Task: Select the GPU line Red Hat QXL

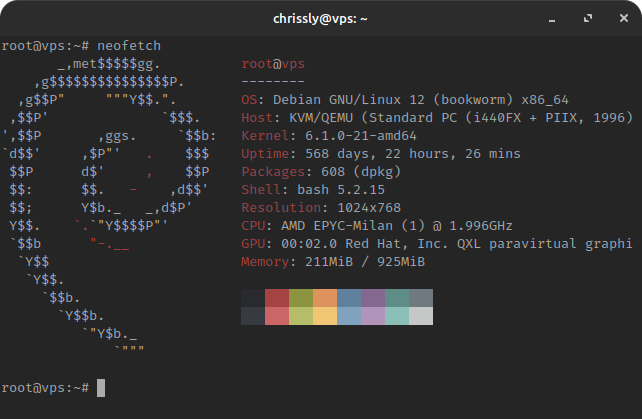Action: tap(437, 244)
